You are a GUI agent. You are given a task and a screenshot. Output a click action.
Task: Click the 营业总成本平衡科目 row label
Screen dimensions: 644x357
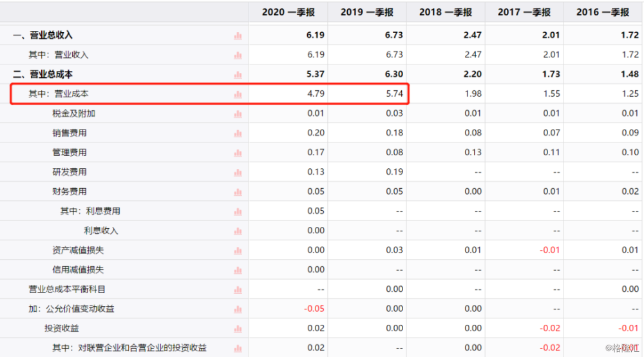(x=67, y=289)
